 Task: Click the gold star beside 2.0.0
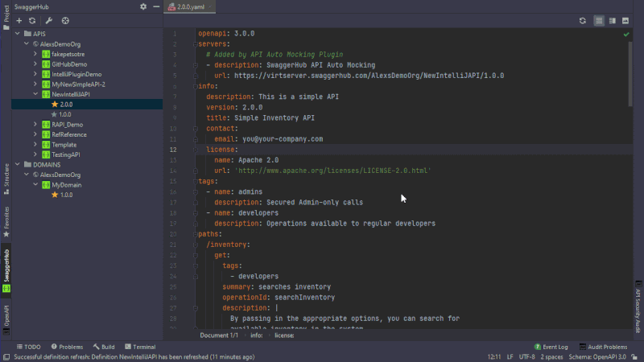point(55,105)
